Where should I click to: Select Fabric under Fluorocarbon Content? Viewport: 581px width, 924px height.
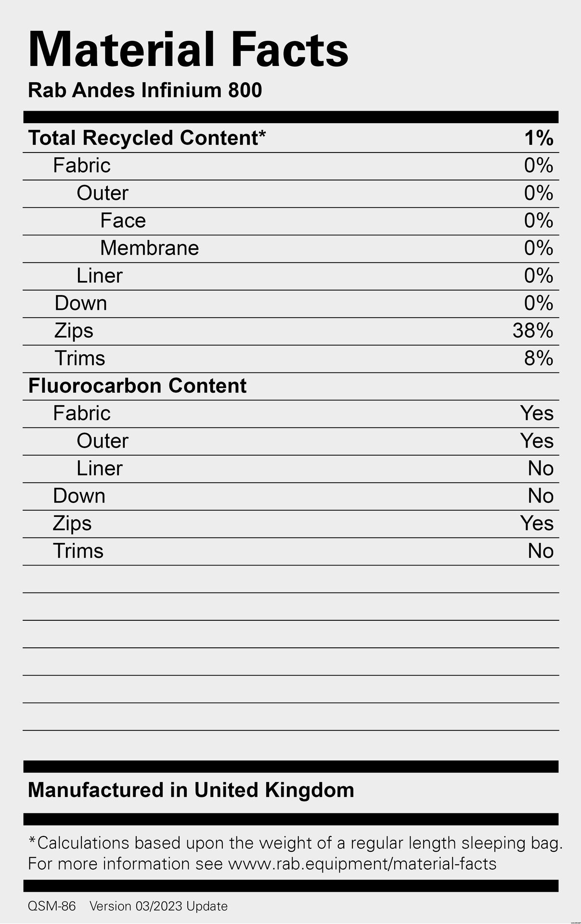[x=82, y=413]
